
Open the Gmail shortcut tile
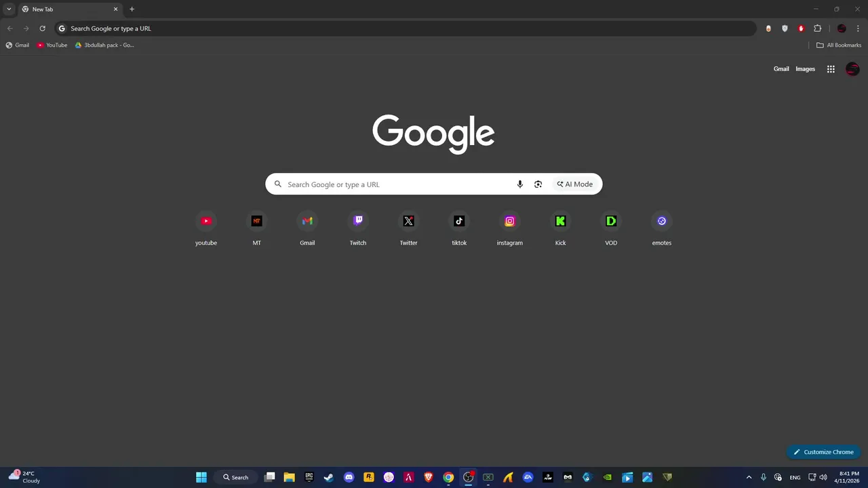[307, 229]
